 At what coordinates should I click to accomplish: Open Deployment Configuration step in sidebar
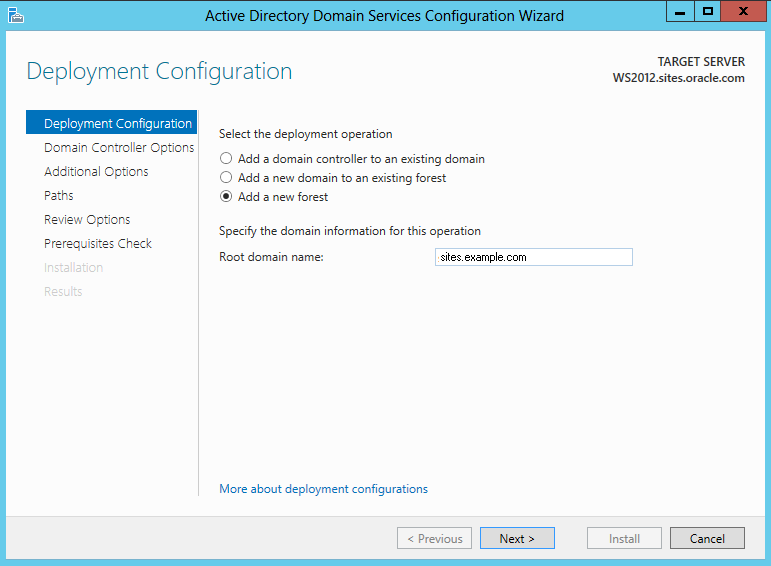tap(112, 122)
